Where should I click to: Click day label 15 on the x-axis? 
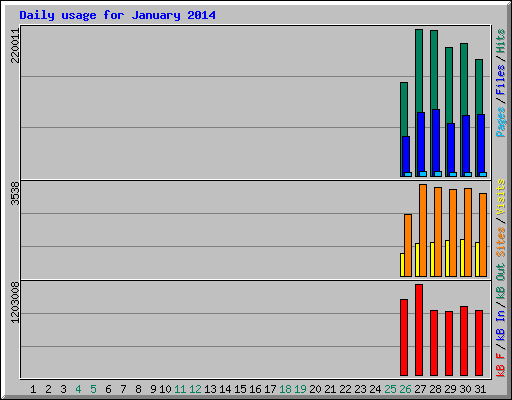click(x=240, y=389)
